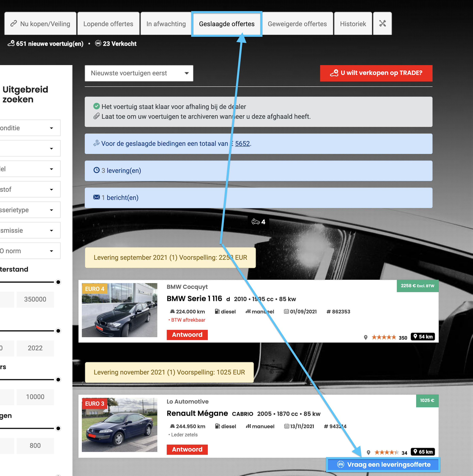Click Levering september 2021 banner

170,257
